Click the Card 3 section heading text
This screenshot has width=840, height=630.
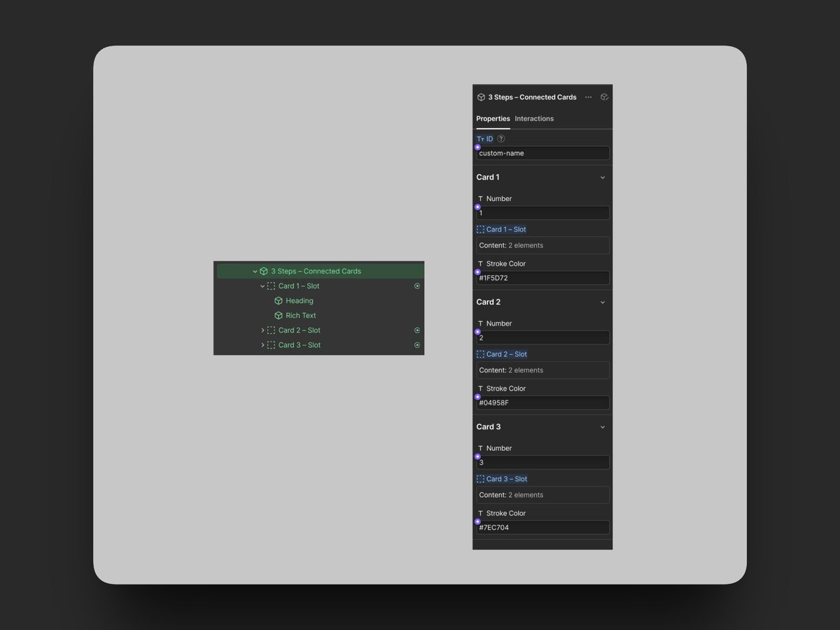coord(489,427)
